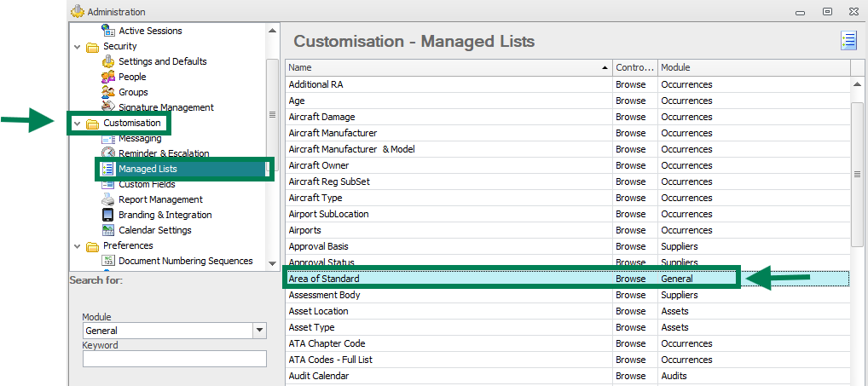
Task: Click the Customisation folder icon
Action: tap(92, 124)
